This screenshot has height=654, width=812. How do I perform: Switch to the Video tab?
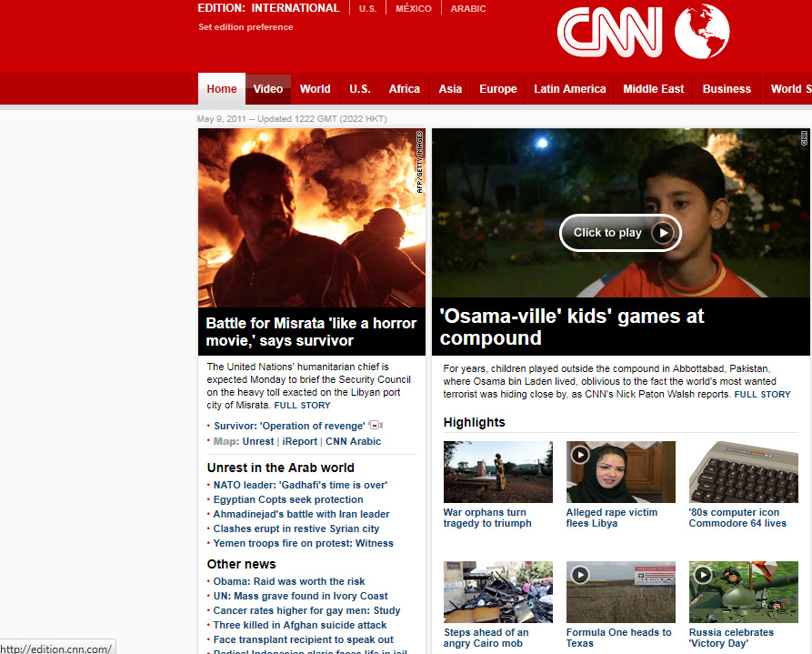click(268, 89)
